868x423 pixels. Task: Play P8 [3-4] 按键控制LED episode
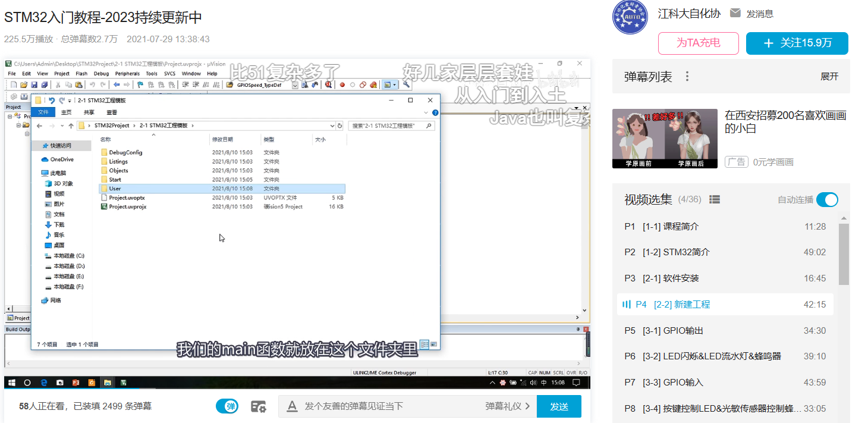tap(725, 409)
